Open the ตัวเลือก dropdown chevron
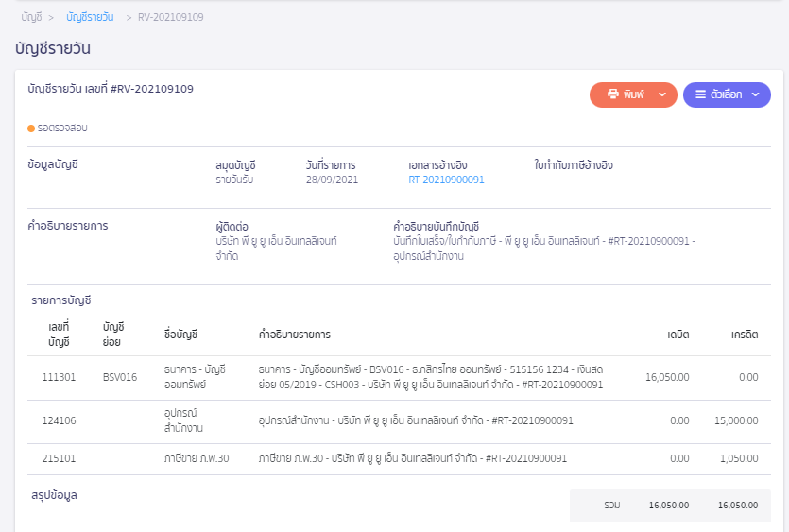Viewport: 789px width, 532px height. point(755,94)
